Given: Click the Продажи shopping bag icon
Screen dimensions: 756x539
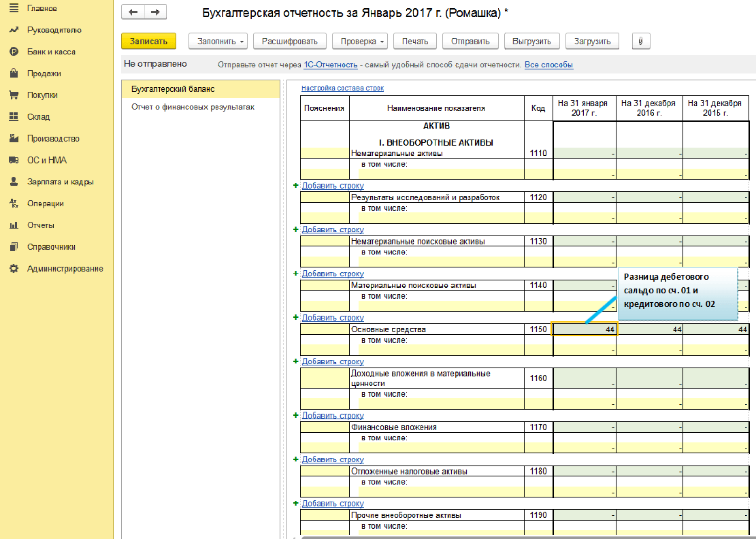Looking at the screenshot, I should coord(13,73).
